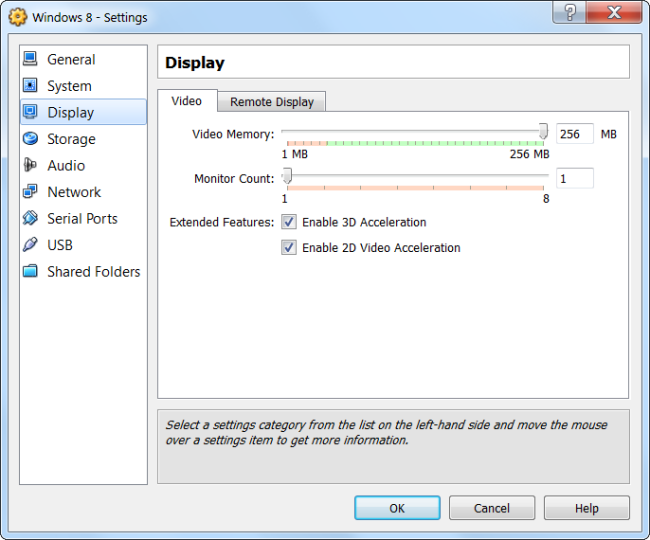Click the Video Memory value field

575,133
